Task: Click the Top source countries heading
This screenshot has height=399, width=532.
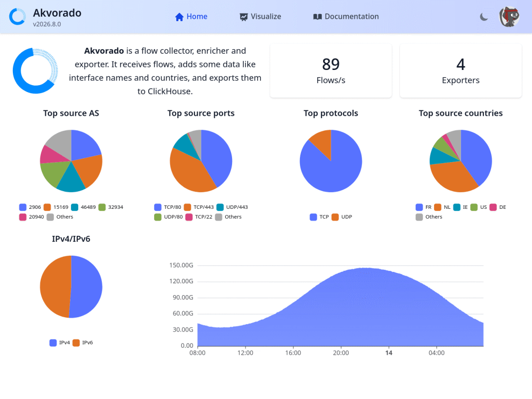Action: [x=461, y=113]
